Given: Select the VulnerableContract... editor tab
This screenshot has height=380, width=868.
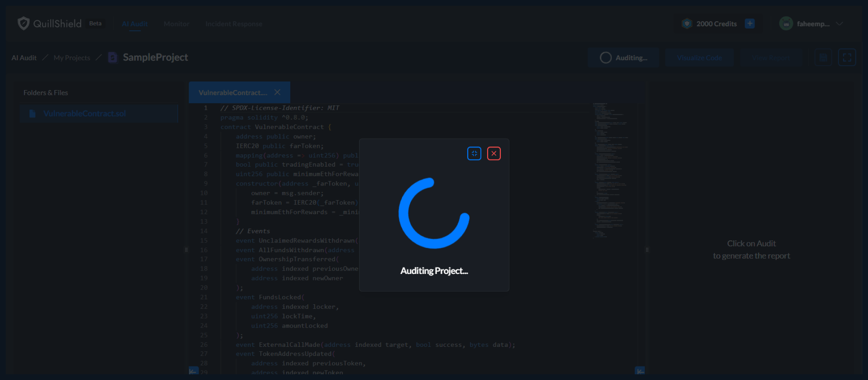Looking at the screenshot, I should coord(240,93).
